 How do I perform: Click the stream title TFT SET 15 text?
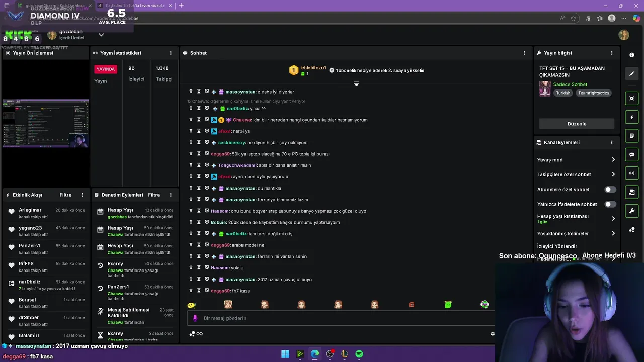coord(572,71)
